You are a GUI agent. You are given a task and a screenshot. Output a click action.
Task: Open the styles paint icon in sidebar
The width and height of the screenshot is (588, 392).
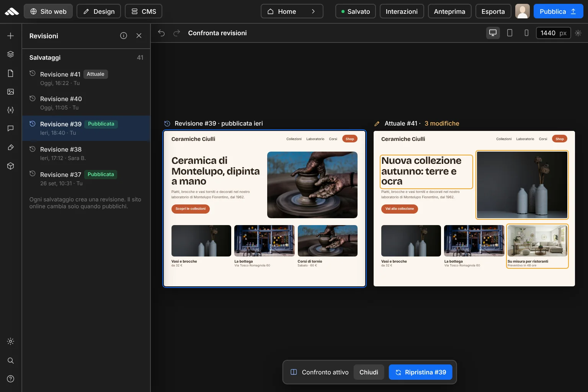click(11, 147)
